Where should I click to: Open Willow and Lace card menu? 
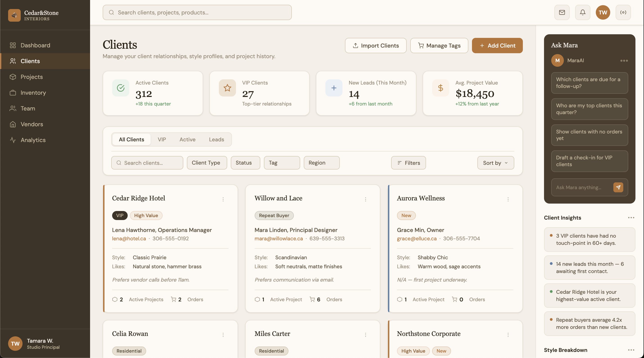point(365,199)
